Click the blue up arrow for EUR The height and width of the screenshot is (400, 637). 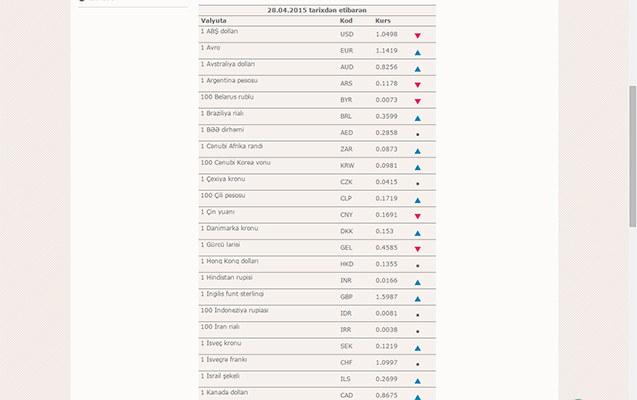[x=417, y=52]
